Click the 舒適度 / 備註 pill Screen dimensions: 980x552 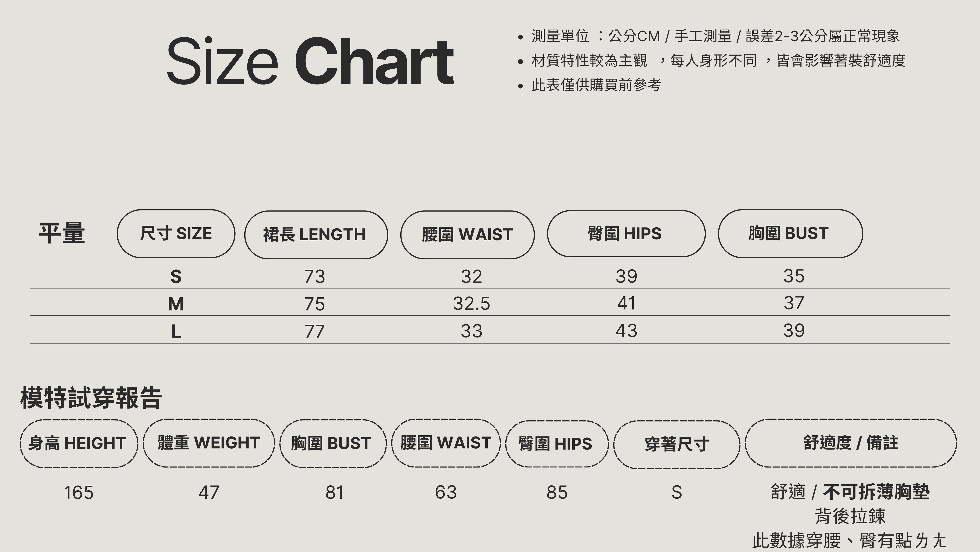(851, 443)
